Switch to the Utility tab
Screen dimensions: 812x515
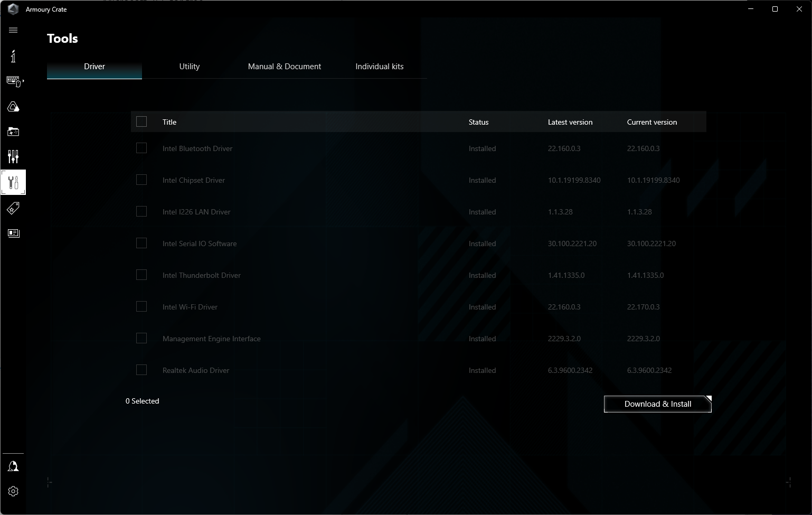tap(190, 67)
